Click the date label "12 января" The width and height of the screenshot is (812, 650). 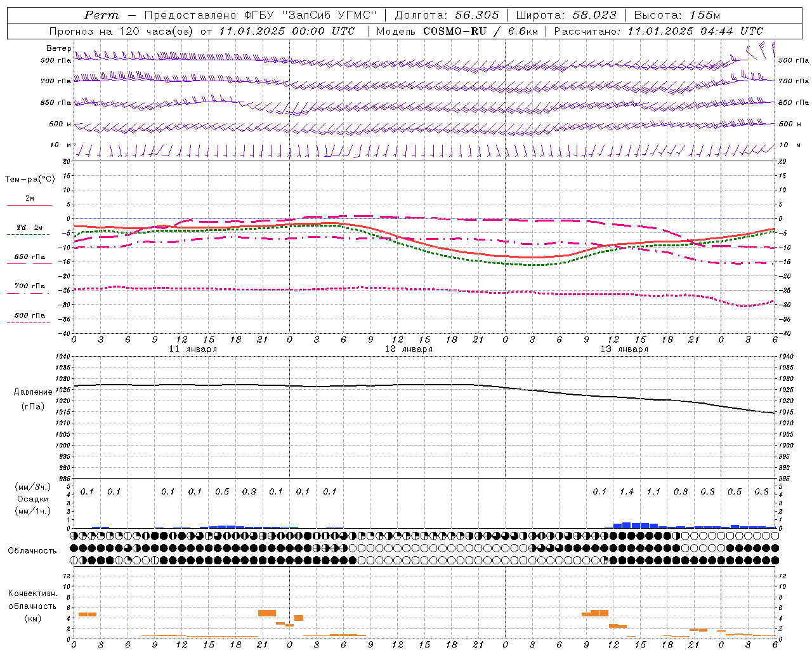(409, 349)
